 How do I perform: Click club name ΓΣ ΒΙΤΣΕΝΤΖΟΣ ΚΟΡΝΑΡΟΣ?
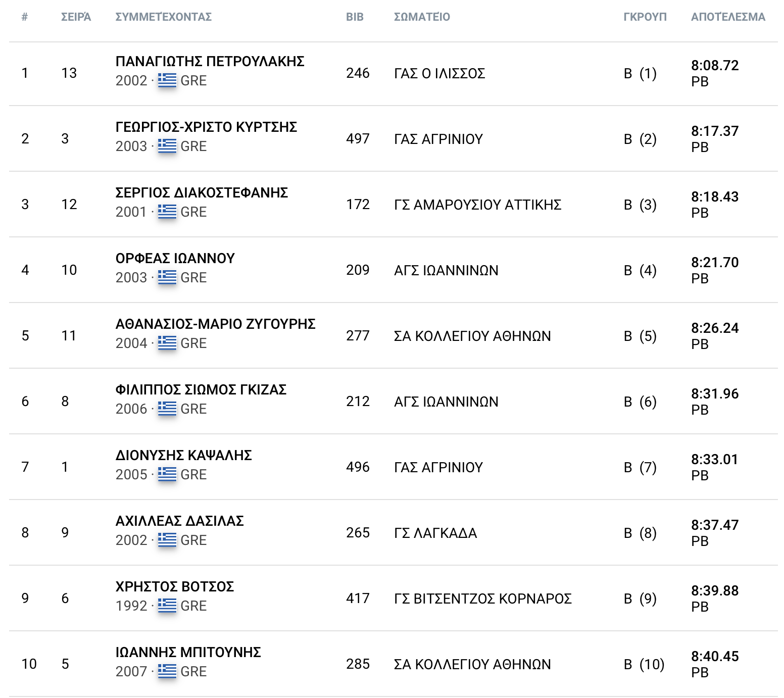click(x=482, y=599)
